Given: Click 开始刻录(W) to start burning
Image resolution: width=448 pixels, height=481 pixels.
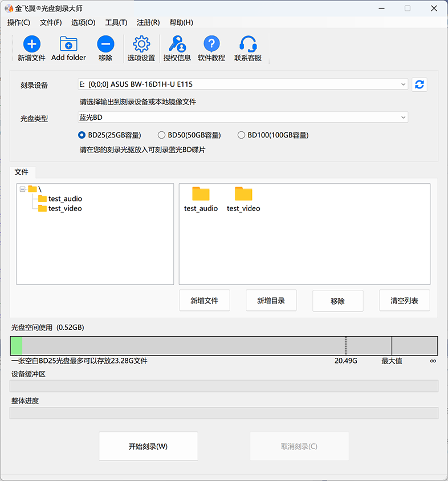Looking at the screenshot, I should coord(148,446).
